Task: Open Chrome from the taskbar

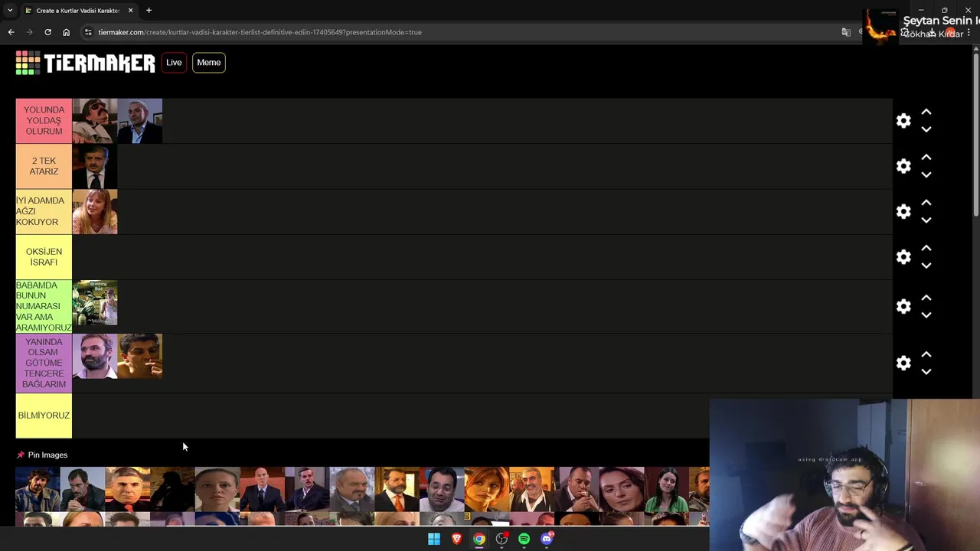Action: coord(479,539)
